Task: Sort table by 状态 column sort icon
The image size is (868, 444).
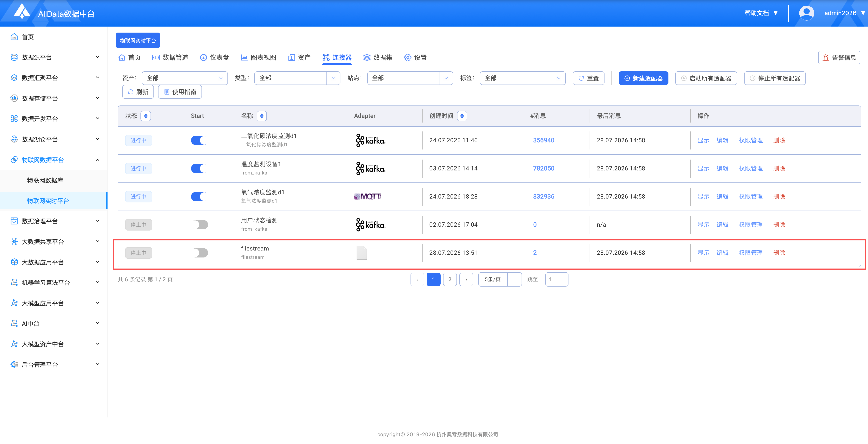Action: click(x=146, y=116)
